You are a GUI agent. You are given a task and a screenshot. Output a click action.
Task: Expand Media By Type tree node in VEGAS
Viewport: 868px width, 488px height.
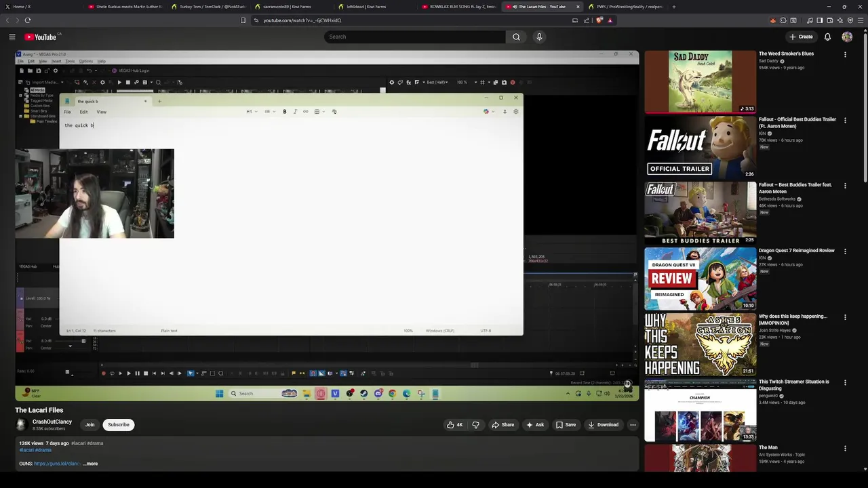(x=21, y=95)
